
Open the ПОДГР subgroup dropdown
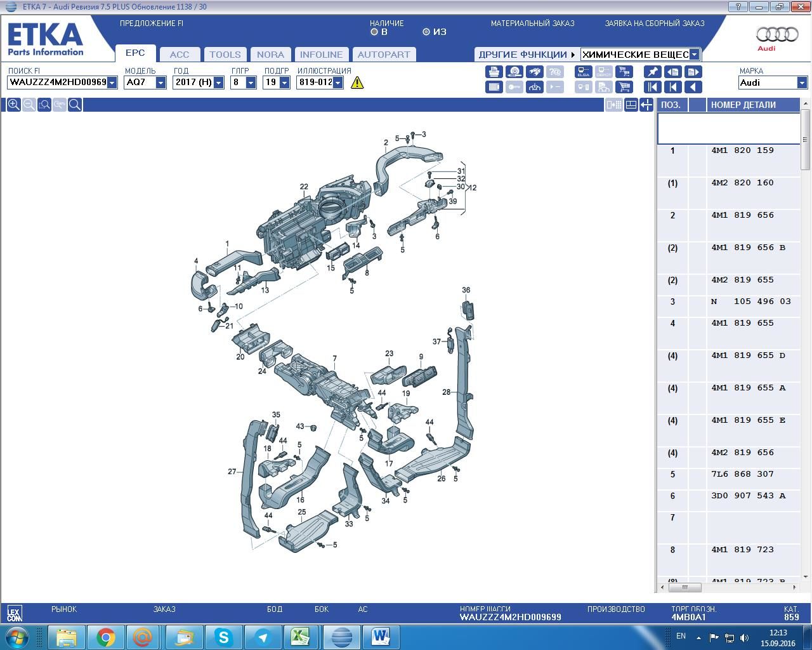(x=285, y=83)
